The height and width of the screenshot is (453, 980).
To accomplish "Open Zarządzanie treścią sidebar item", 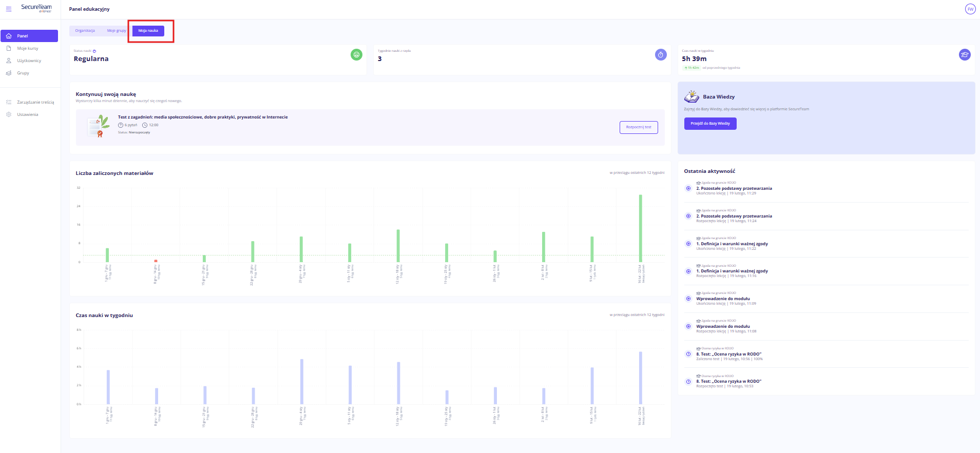I will (x=35, y=102).
